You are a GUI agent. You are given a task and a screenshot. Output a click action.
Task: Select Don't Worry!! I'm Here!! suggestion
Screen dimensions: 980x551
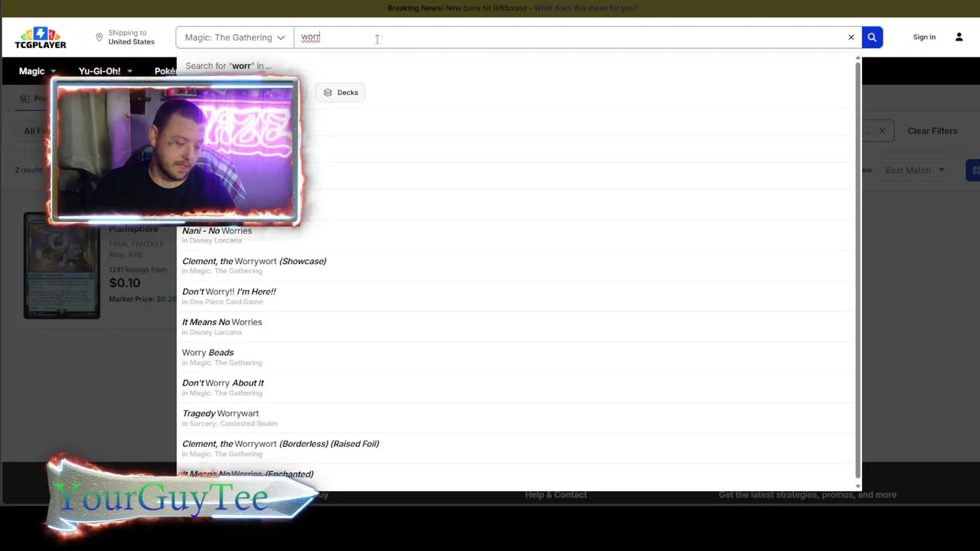pyautogui.click(x=515, y=296)
